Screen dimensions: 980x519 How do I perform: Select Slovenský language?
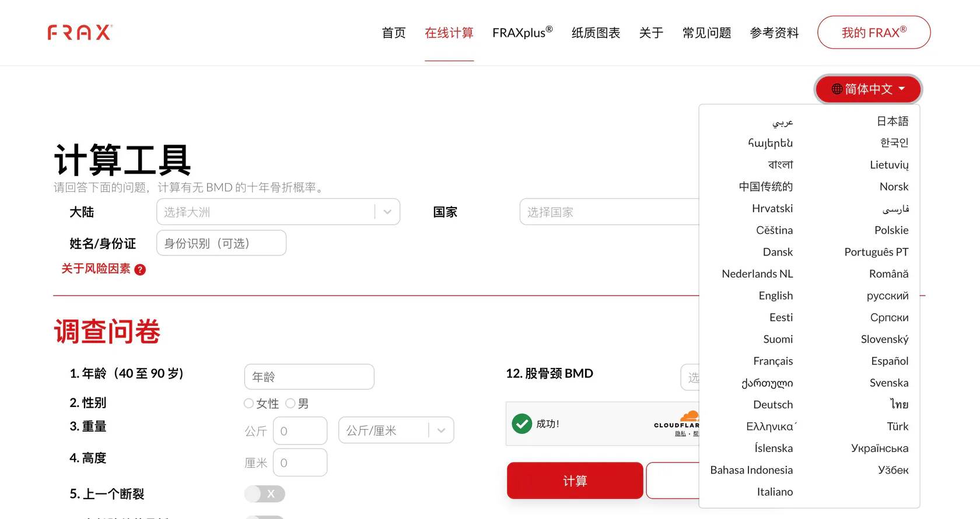coord(884,339)
